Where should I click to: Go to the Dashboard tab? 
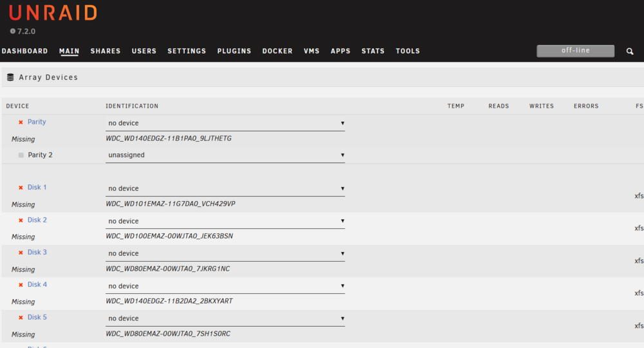[x=24, y=51]
